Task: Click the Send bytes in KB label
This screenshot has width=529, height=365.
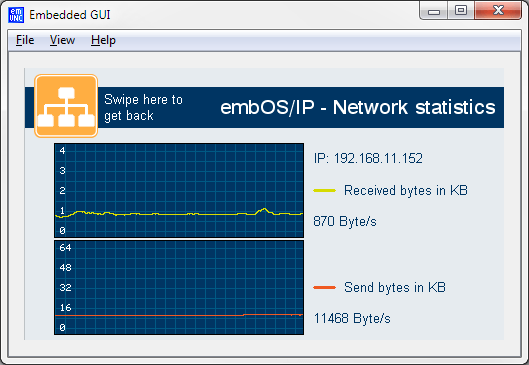Action: point(395,287)
